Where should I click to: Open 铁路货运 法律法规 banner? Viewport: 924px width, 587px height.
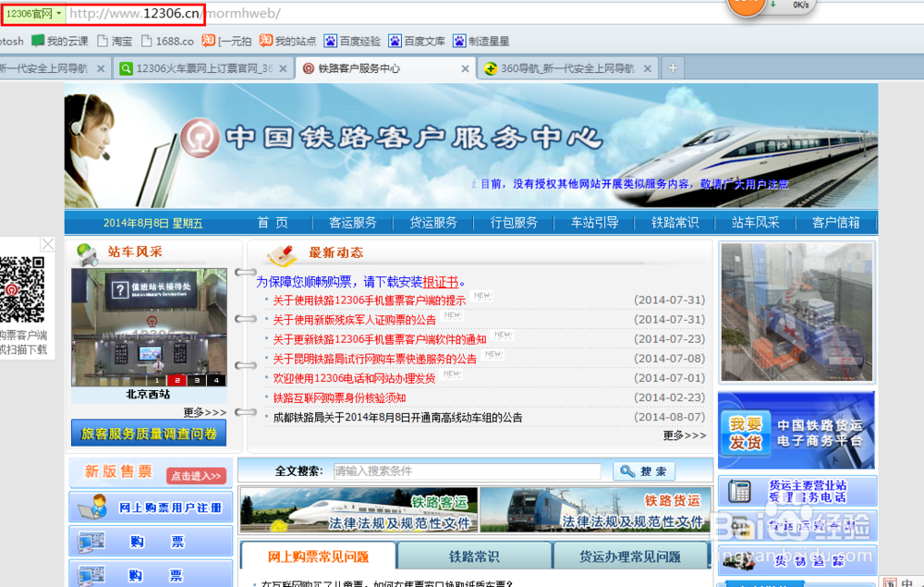point(595,509)
